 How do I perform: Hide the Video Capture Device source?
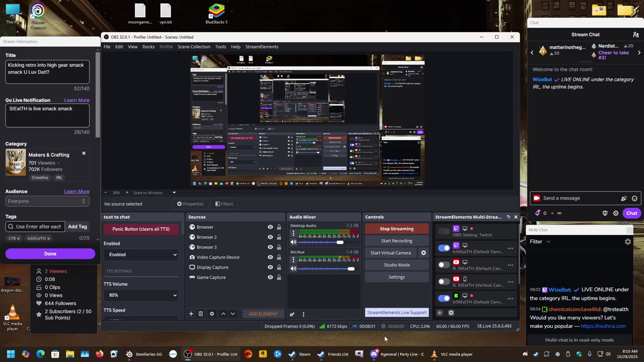(270, 257)
